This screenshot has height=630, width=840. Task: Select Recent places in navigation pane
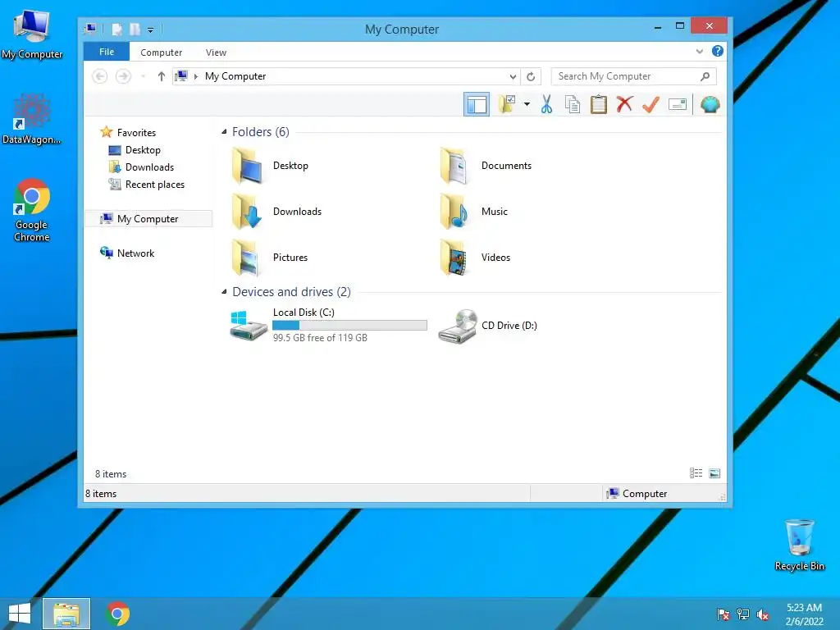pyautogui.click(x=155, y=185)
